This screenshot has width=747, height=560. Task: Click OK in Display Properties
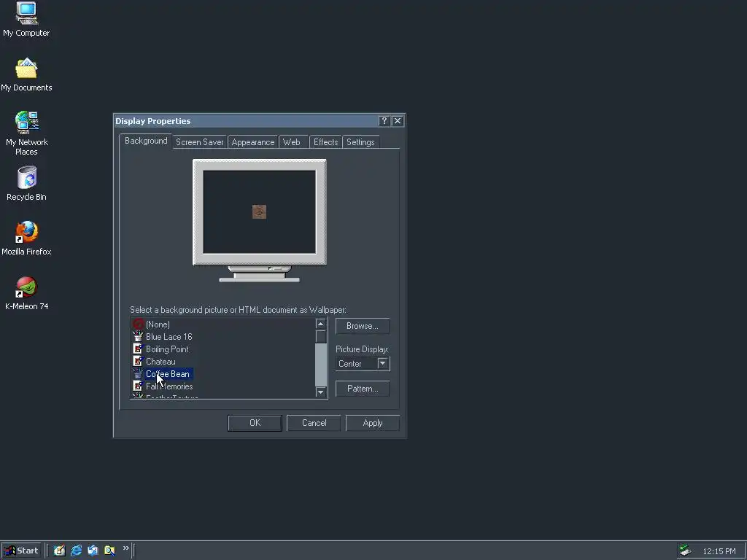pos(255,423)
